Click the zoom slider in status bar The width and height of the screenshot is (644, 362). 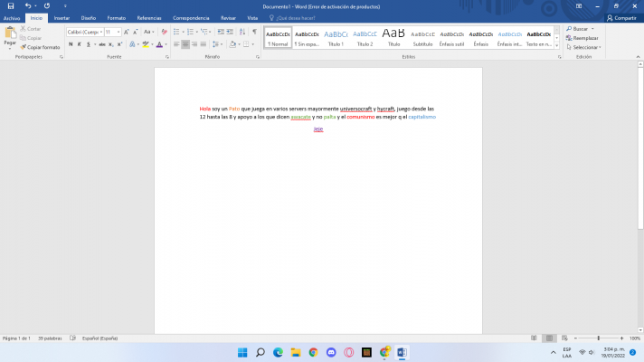pyautogui.click(x=598, y=338)
